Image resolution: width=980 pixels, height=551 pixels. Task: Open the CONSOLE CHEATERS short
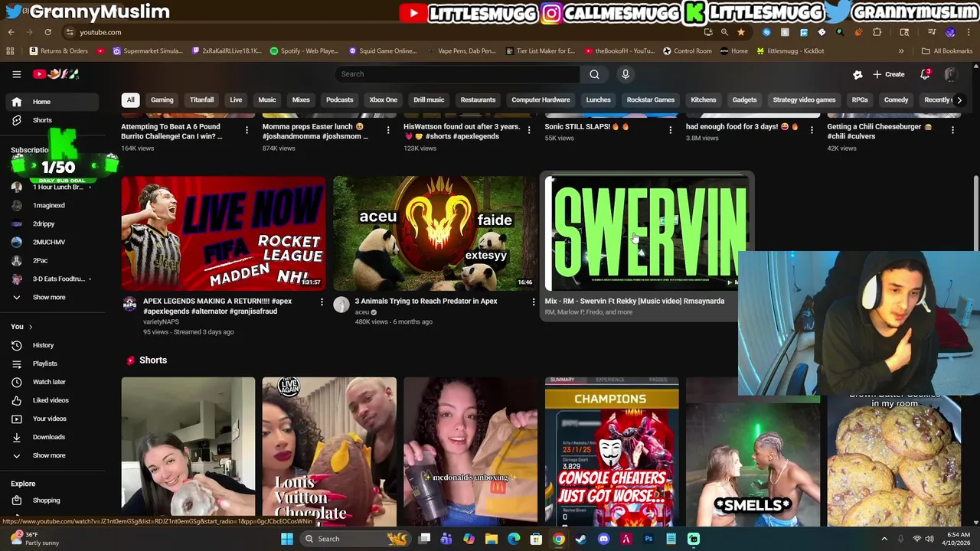click(x=612, y=452)
